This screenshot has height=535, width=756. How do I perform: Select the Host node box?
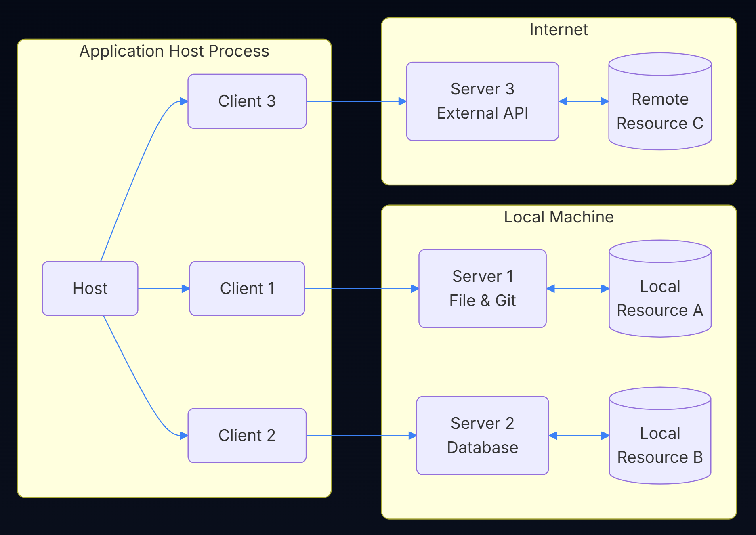click(90, 288)
